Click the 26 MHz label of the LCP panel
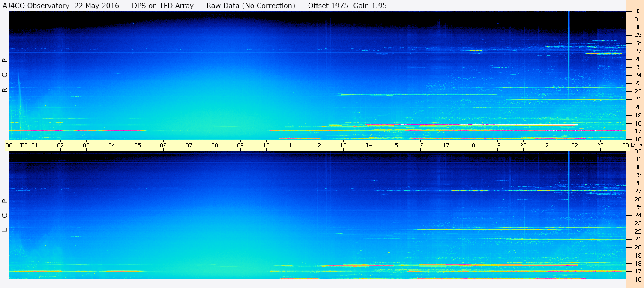The image size is (644, 288). (638, 199)
